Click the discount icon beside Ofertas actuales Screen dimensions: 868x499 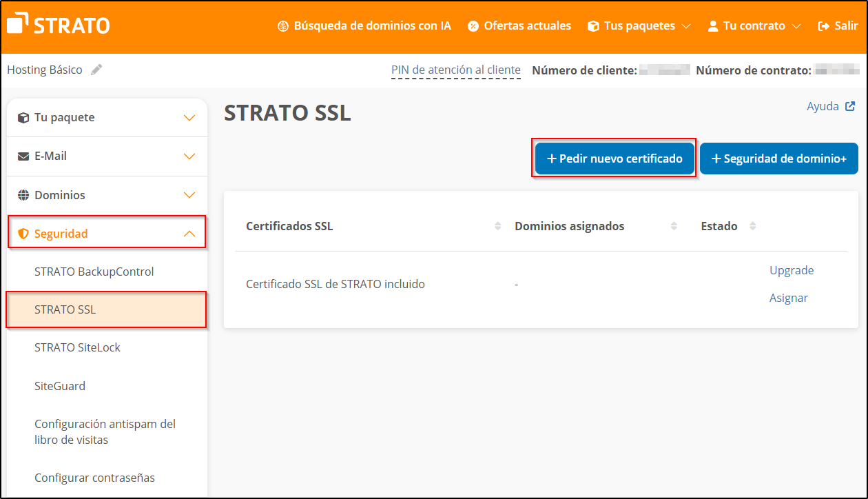(x=473, y=26)
